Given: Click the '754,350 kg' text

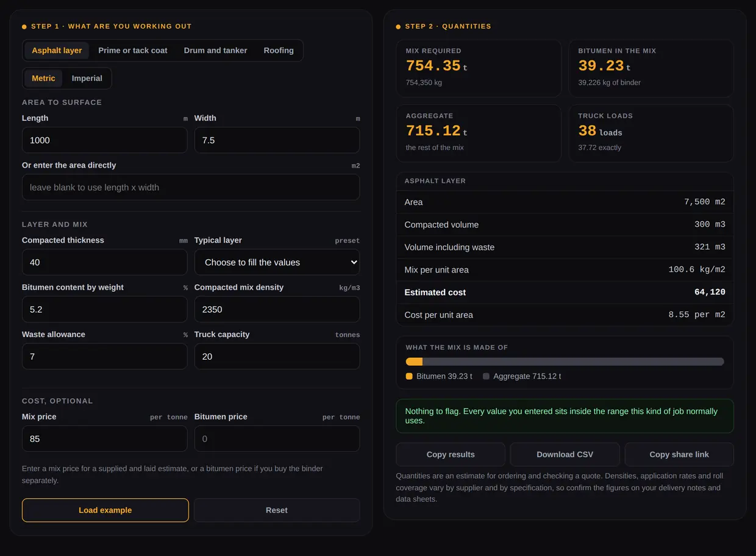Looking at the screenshot, I should pyautogui.click(x=424, y=82).
